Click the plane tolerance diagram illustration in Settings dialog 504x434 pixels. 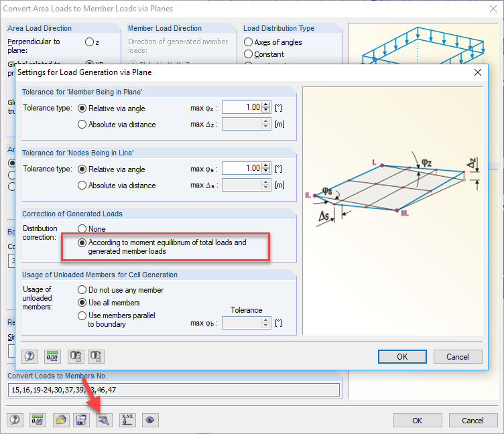(393, 211)
